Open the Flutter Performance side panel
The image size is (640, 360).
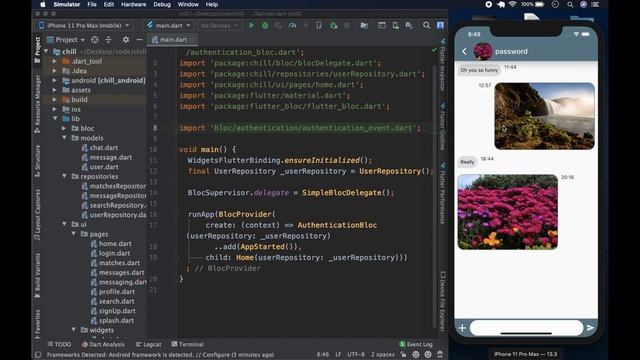pos(442,193)
